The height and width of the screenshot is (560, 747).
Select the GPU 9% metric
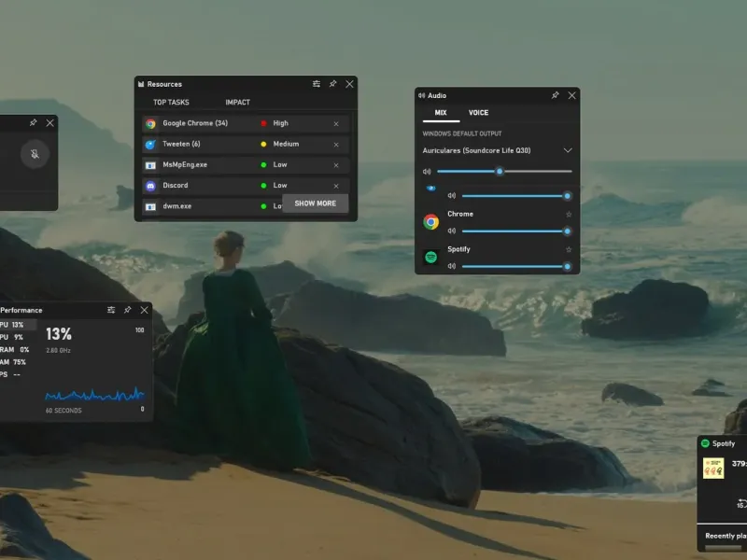tap(12, 337)
